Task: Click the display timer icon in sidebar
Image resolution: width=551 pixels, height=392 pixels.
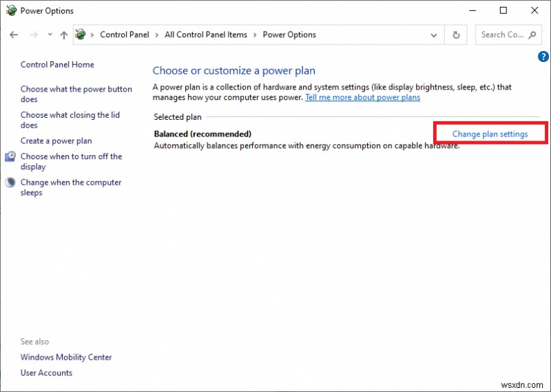Action: point(10,156)
